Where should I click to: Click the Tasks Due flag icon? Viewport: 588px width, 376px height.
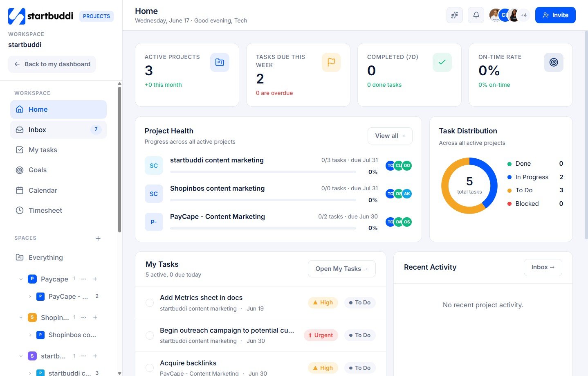click(331, 62)
